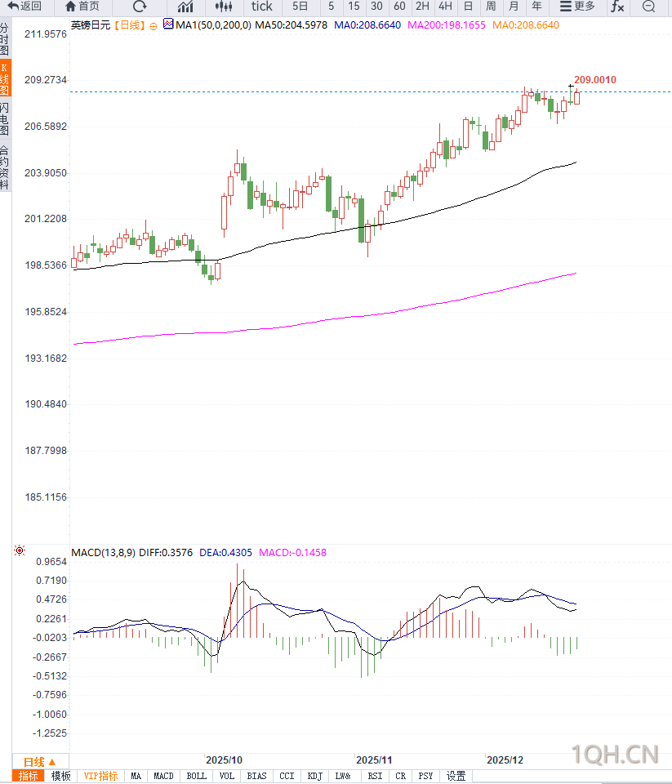This screenshot has height=784, width=672.
Task: Apply the MACD indicator button
Action: pos(163,776)
